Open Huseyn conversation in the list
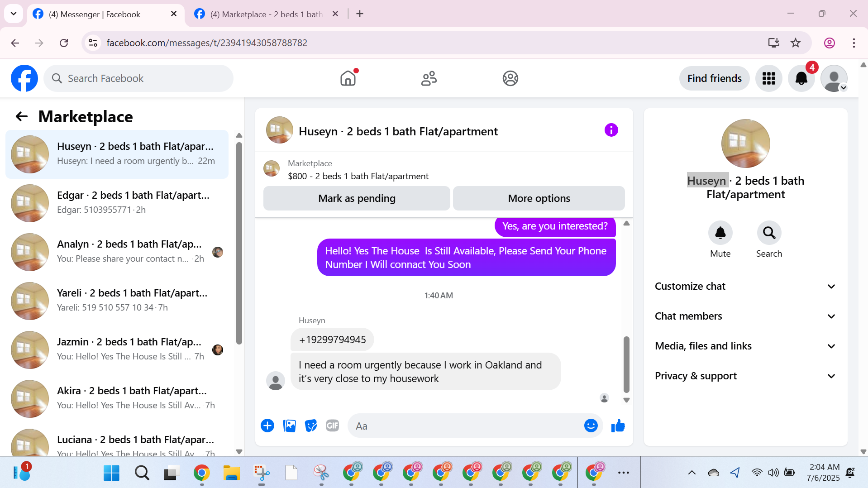Viewport: 868px width, 488px height. coord(117,154)
